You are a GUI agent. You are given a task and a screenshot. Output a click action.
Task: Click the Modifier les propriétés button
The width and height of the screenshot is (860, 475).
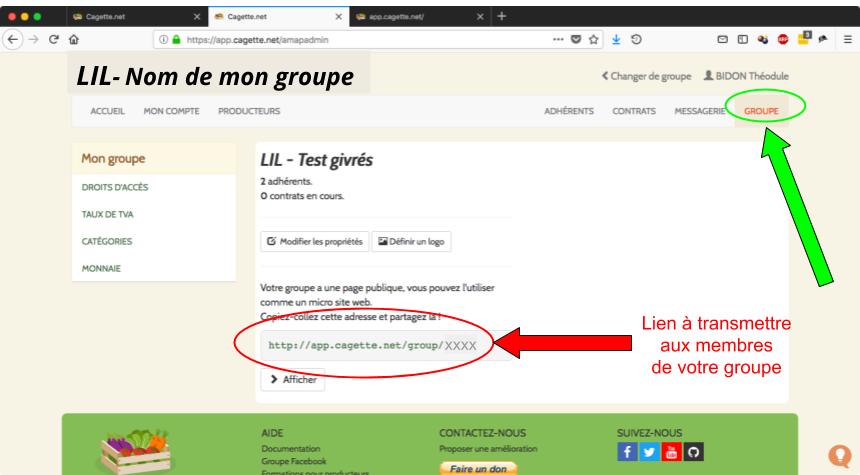pyautogui.click(x=313, y=240)
